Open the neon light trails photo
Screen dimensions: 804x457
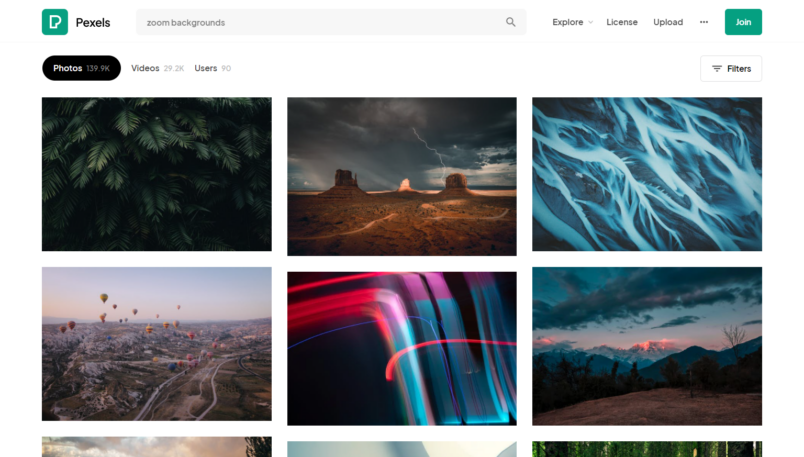tap(401, 348)
